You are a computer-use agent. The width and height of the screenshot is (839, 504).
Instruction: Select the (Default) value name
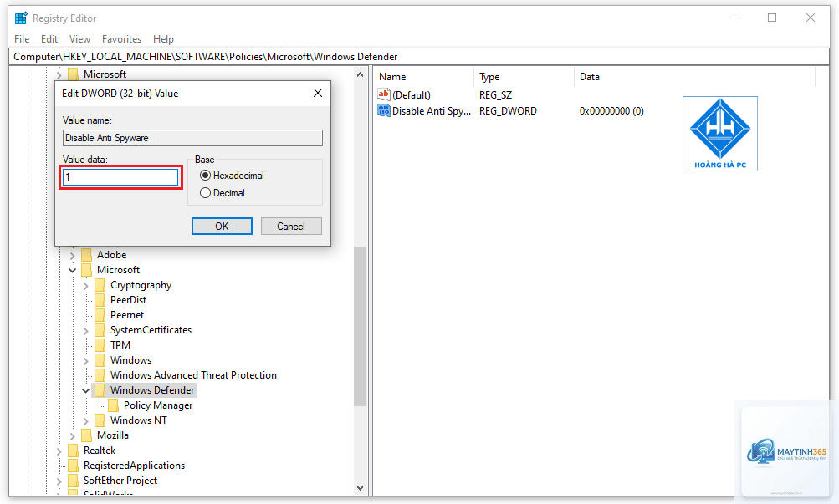click(x=411, y=95)
